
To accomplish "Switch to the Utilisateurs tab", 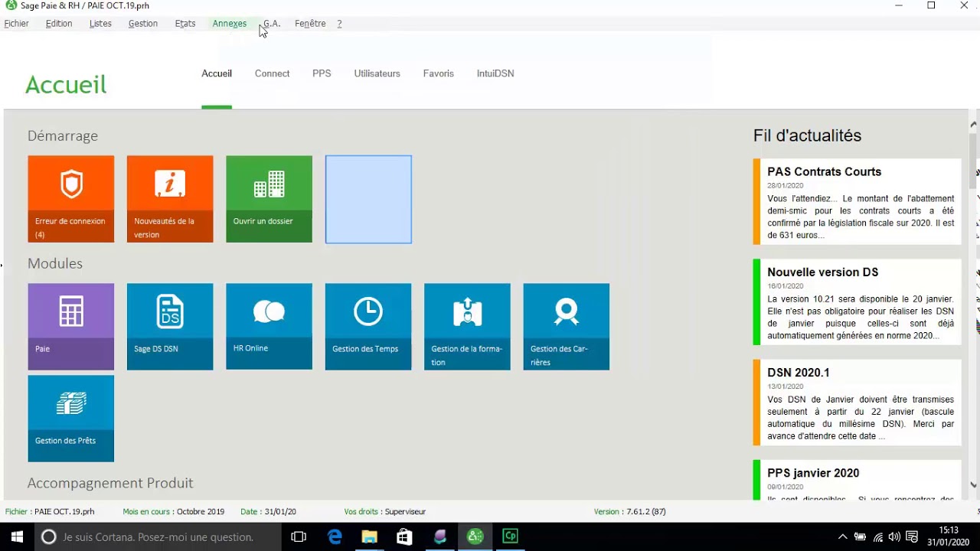I will [377, 73].
